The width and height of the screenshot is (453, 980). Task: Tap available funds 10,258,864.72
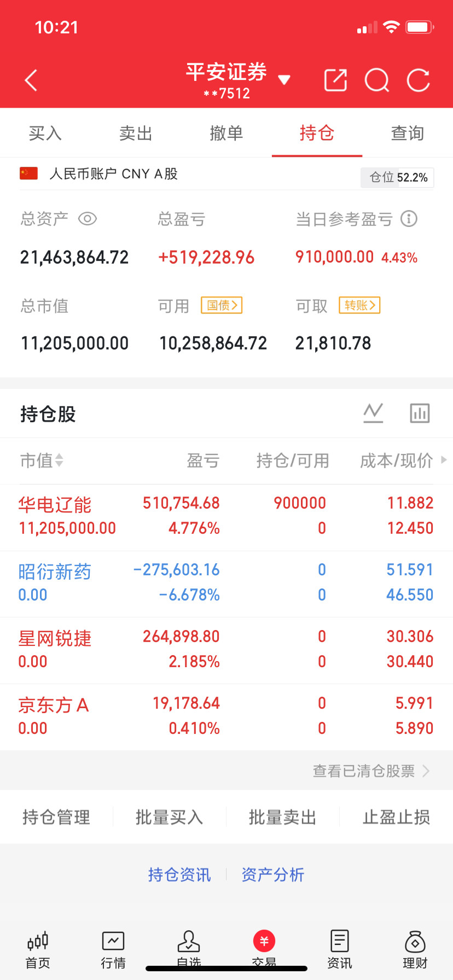tap(213, 343)
